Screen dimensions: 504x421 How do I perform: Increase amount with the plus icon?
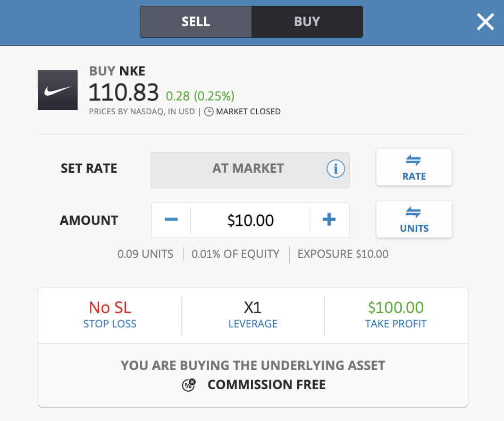click(x=330, y=220)
